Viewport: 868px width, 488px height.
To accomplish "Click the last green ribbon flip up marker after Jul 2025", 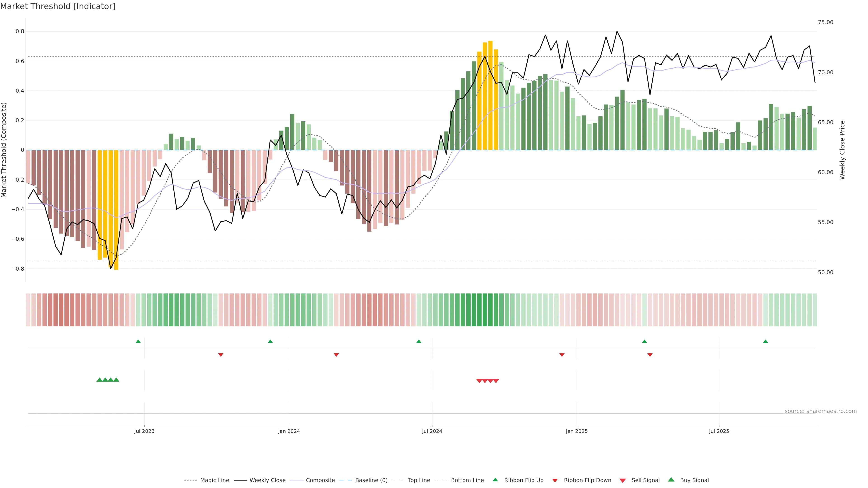I will [766, 342].
